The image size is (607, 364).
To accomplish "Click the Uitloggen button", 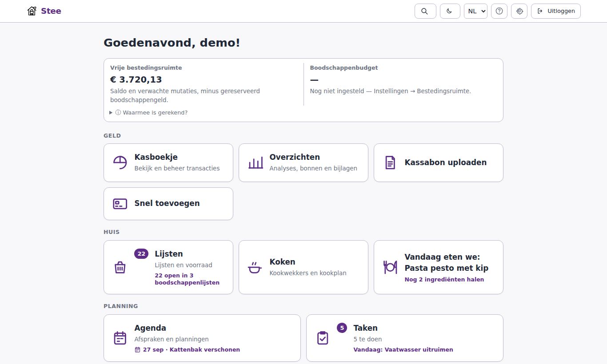I will (x=556, y=11).
